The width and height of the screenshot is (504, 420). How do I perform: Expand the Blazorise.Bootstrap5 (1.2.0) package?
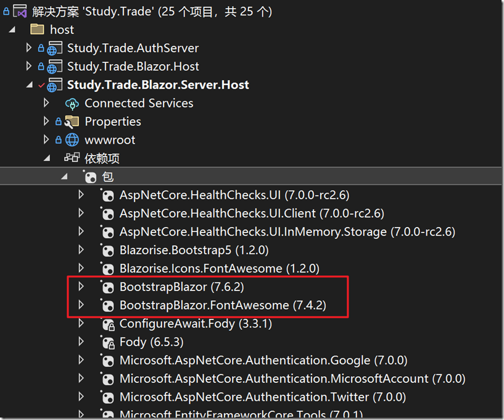tap(81, 250)
